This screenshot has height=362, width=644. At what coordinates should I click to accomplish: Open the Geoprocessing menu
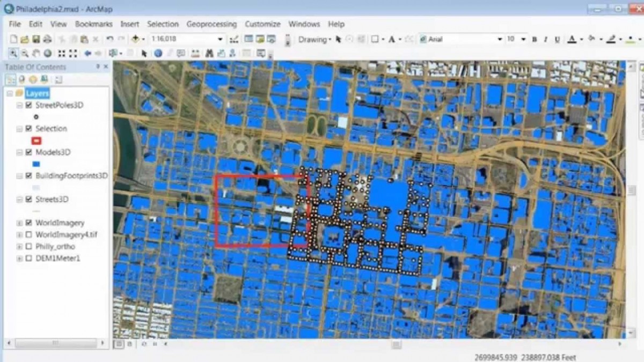[x=211, y=24]
